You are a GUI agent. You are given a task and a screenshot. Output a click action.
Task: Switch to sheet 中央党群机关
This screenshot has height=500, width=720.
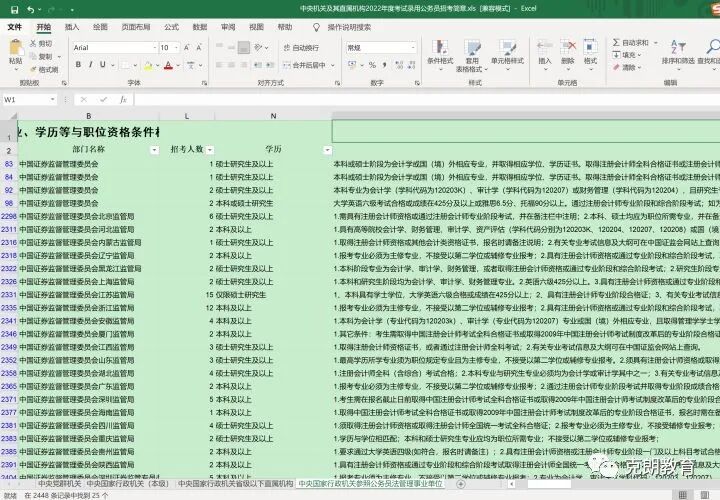click(x=59, y=484)
